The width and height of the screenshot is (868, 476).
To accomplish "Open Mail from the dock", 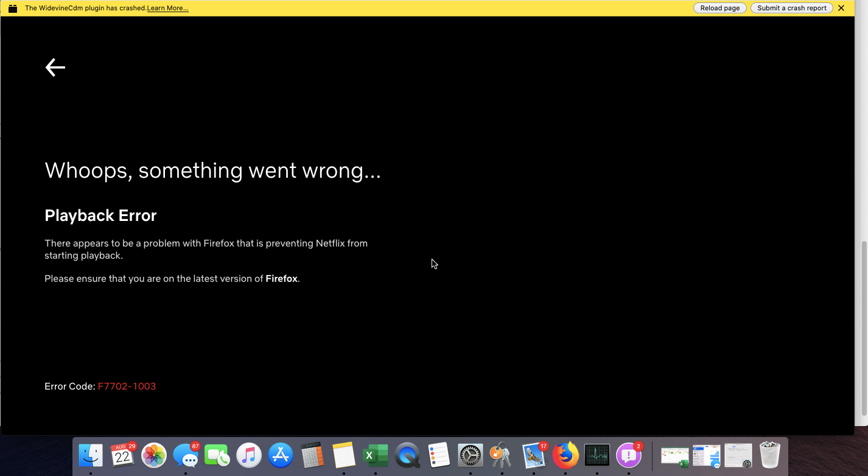I will pyautogui.click(x=534, y=455).
